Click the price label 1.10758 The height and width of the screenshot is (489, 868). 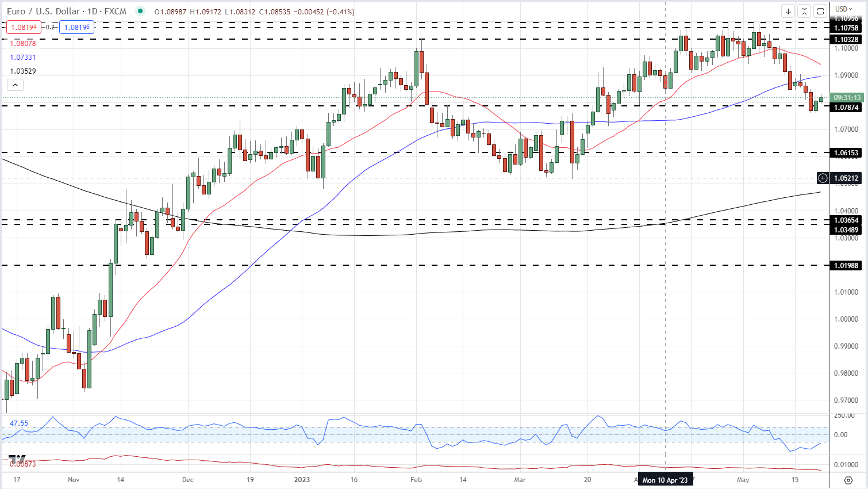846,28
